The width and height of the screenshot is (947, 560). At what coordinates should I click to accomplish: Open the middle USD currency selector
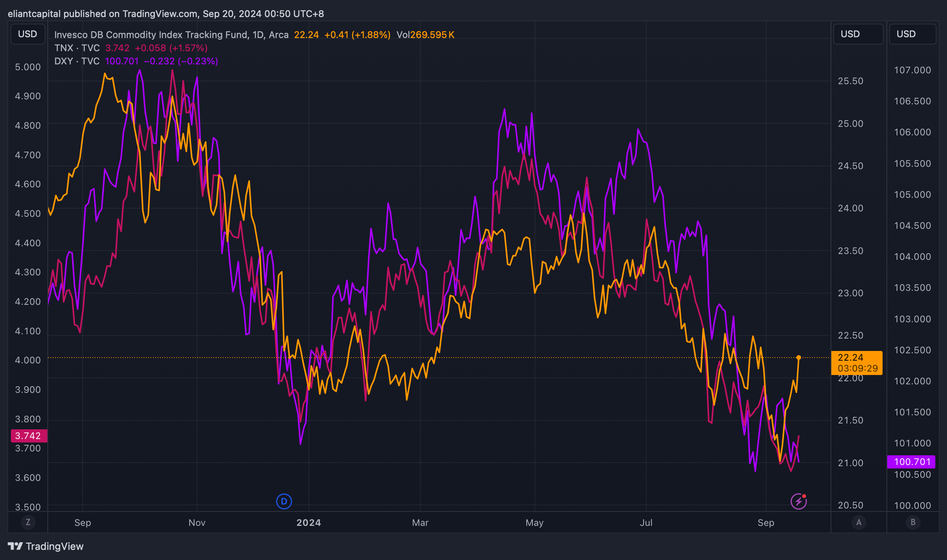858,34
